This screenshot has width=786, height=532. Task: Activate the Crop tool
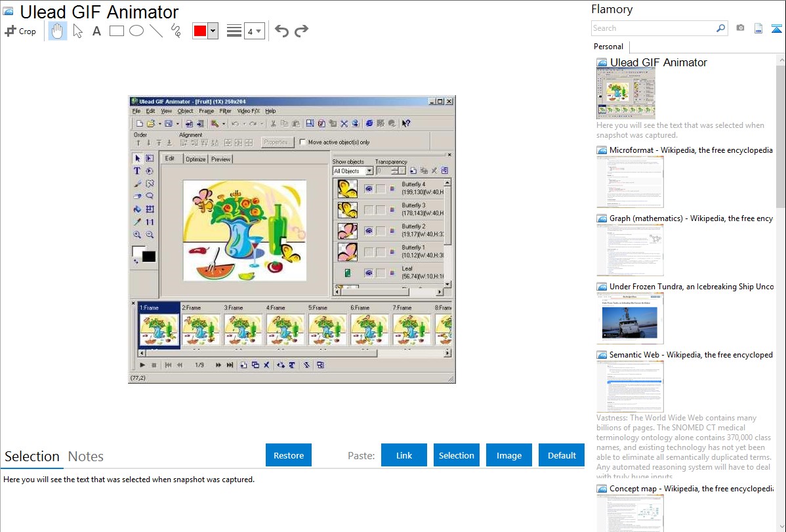[20, 31]
